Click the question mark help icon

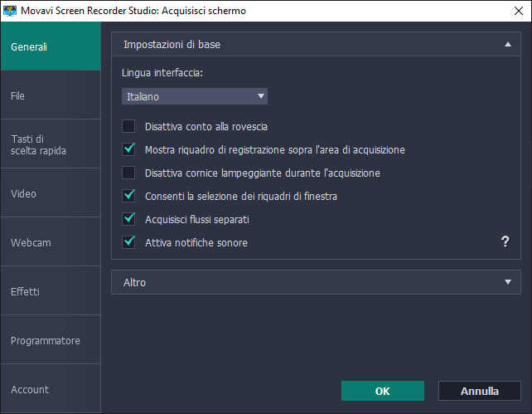point(505,241)
